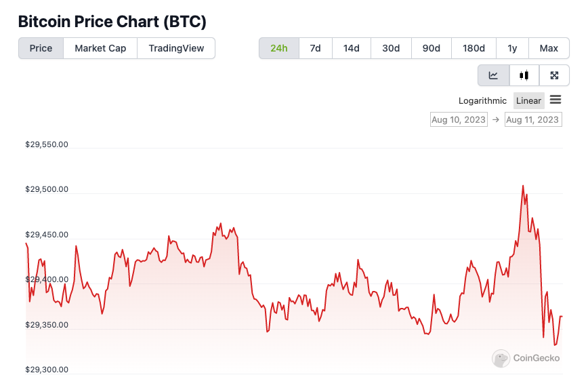Choose the 7d time range
The image size is (588, 392).
coord(315,48)
